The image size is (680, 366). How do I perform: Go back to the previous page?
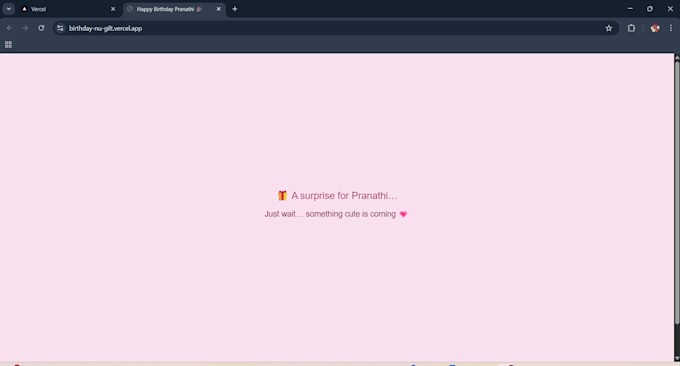10,28
